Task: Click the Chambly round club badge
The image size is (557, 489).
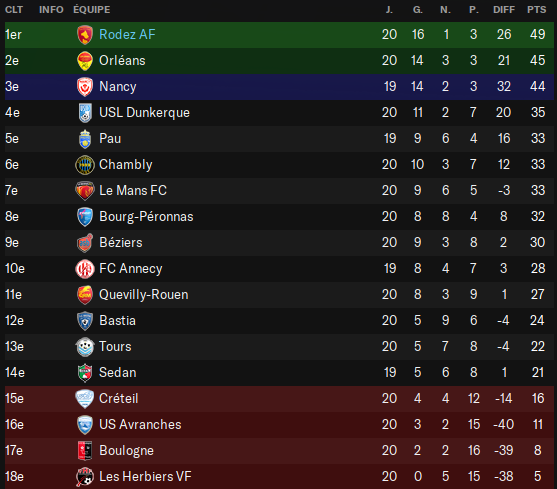Action: (x=85, y=165)
